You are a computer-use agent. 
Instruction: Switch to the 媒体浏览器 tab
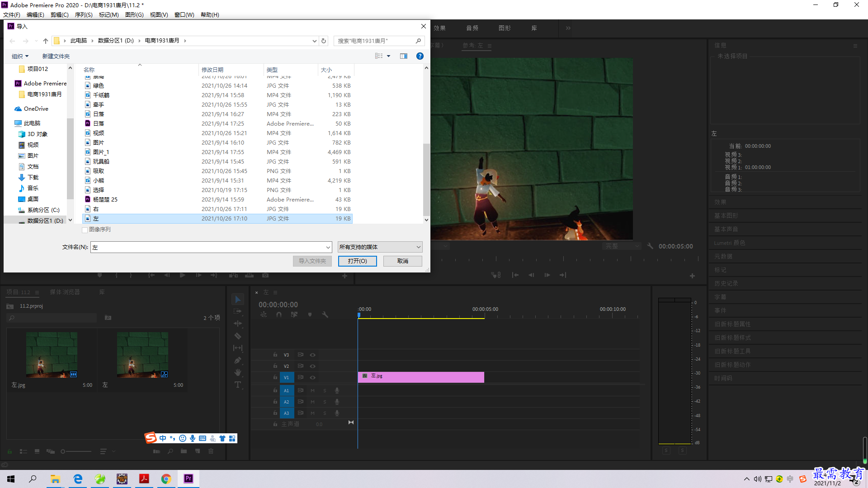point(65,292)
